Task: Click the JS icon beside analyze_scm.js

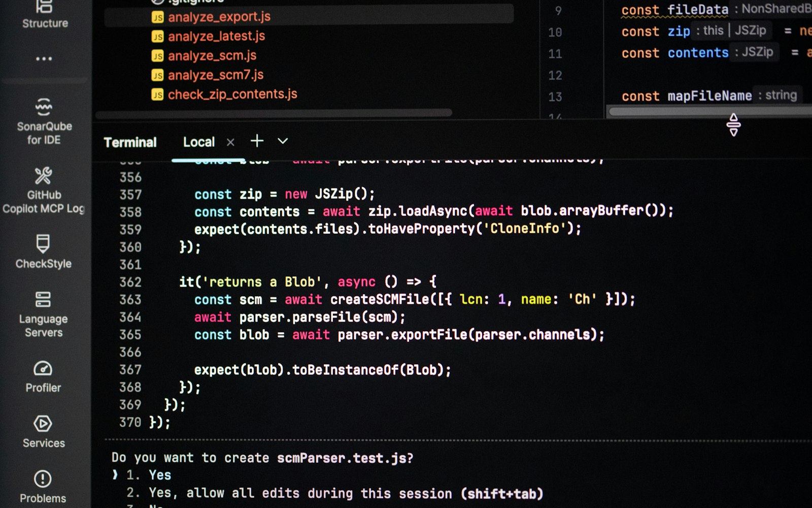Action: 157,56
